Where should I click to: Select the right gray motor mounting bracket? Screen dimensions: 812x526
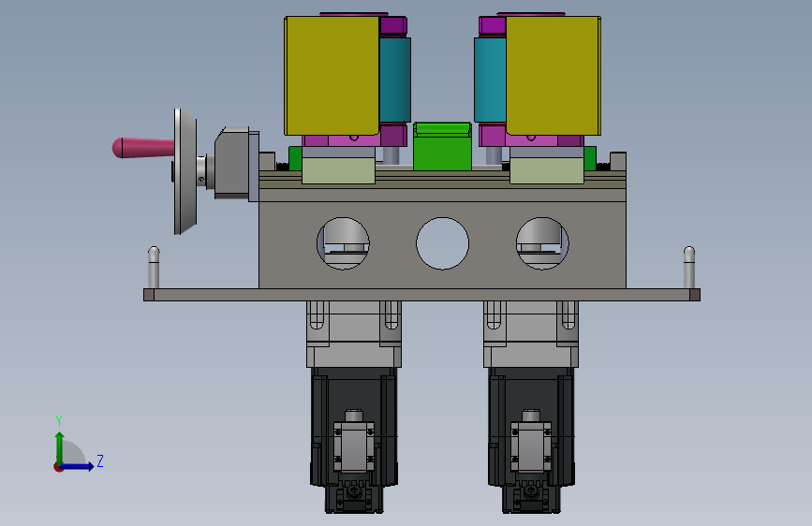(531, 334)
